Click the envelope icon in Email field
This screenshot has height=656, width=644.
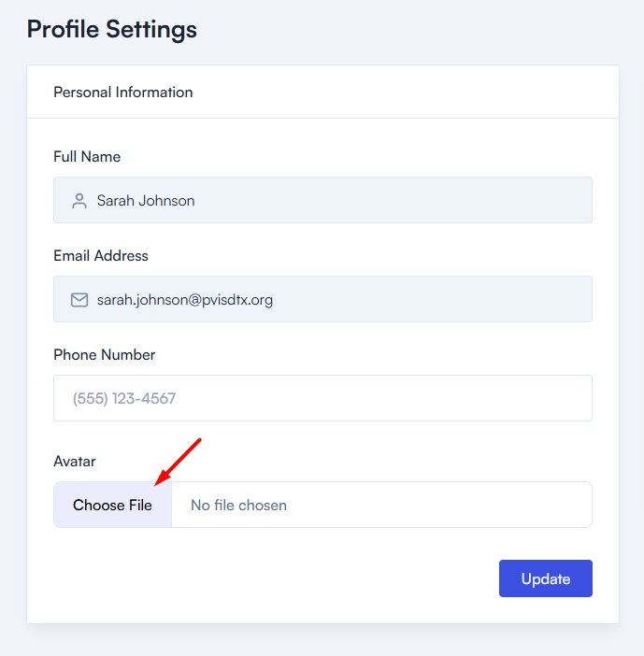[x=79, y=300]
